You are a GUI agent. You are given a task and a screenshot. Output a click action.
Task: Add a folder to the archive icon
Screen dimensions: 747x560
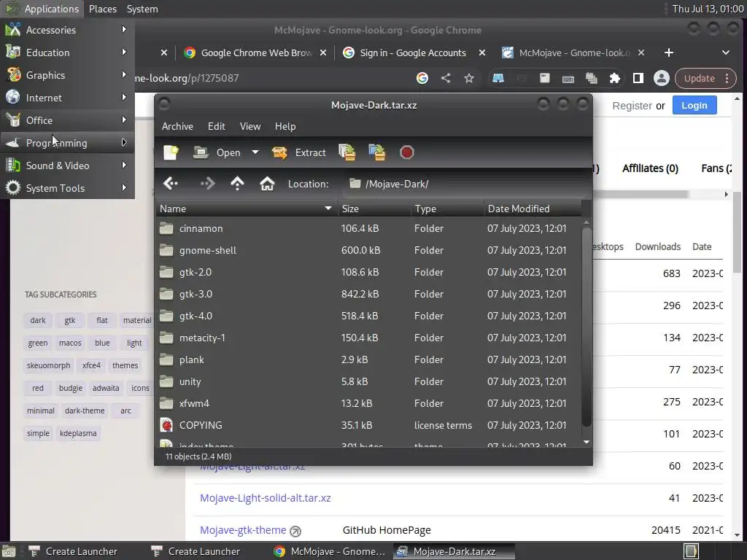pyautogui.click(x=377, y=152)
